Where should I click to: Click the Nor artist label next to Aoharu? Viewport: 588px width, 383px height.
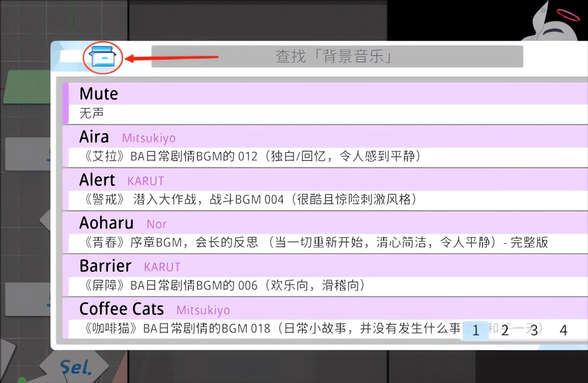[156, 224]
